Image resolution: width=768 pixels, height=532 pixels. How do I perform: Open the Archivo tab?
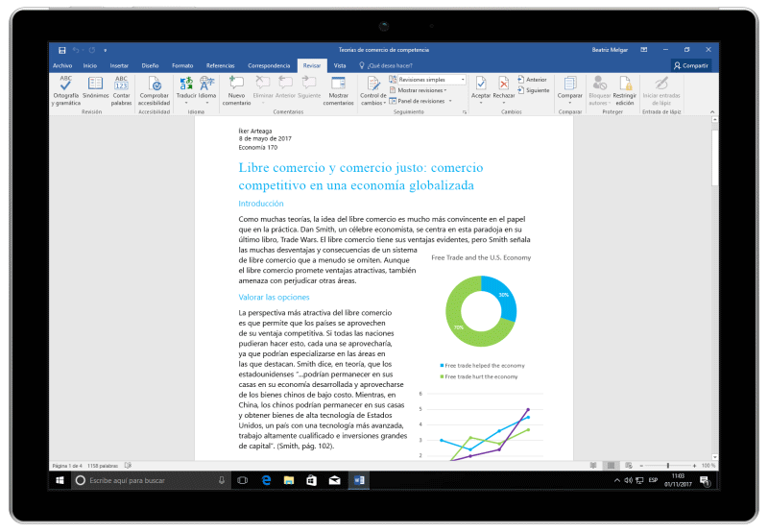62,65
